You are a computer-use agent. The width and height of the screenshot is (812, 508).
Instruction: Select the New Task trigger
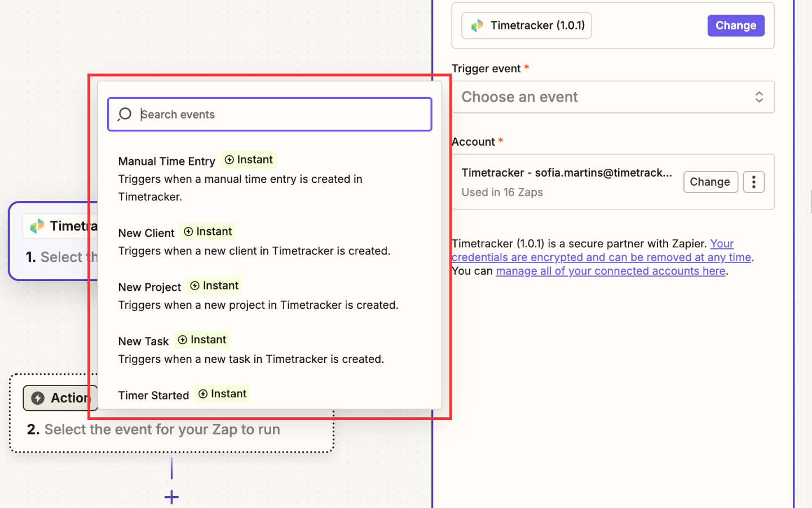pyautogui.click(x=143, y=341)
